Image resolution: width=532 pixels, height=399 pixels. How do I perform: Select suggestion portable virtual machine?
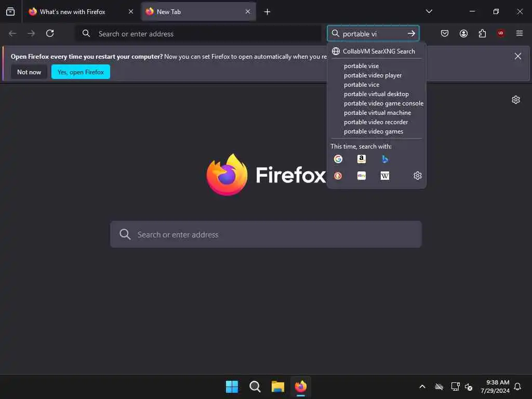point(376,113)
